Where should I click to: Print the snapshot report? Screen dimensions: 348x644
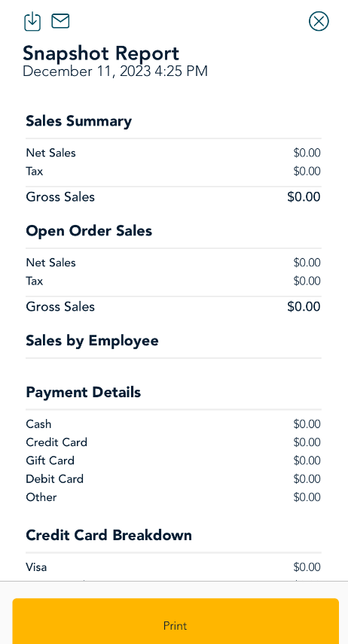[176, 621]
